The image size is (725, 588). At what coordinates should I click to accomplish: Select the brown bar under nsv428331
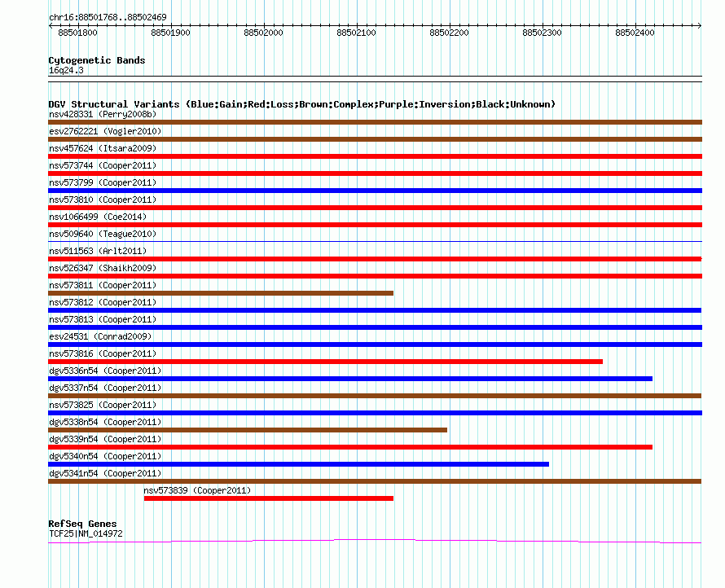point(375,122)
